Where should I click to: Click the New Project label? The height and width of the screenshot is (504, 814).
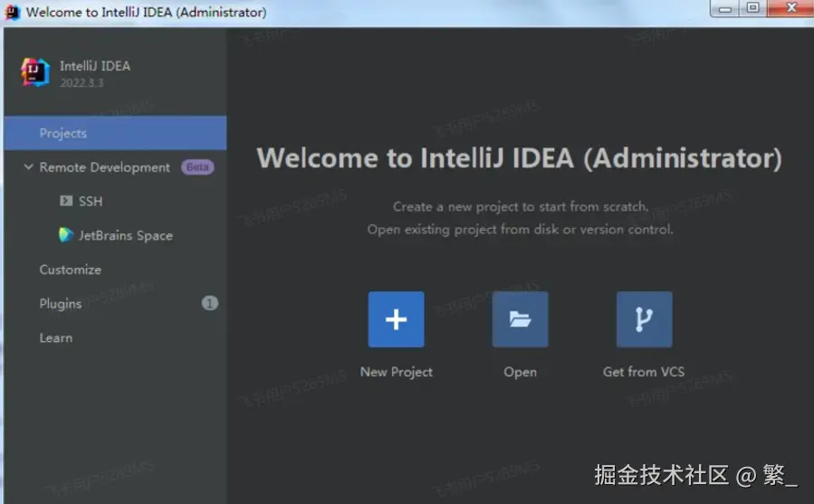[x=396, y=372]
